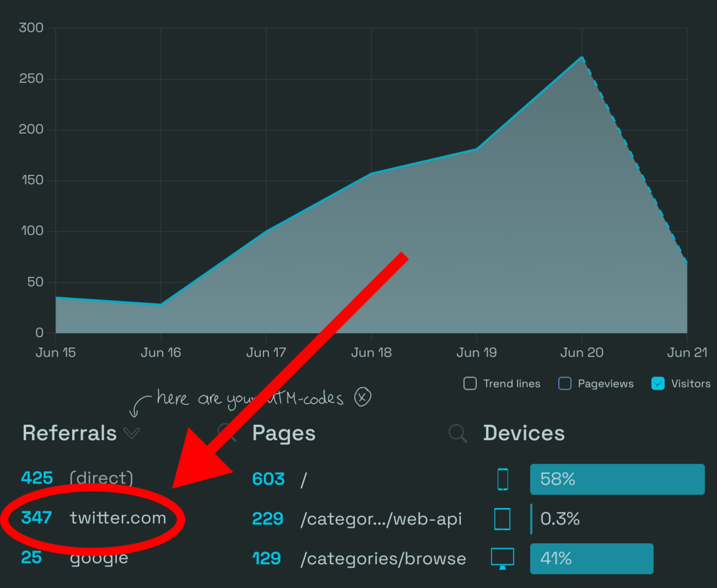Dismiss the UTM-codes handwritten hint
This screenshot has width=717, height=588.
click(362, 396)
